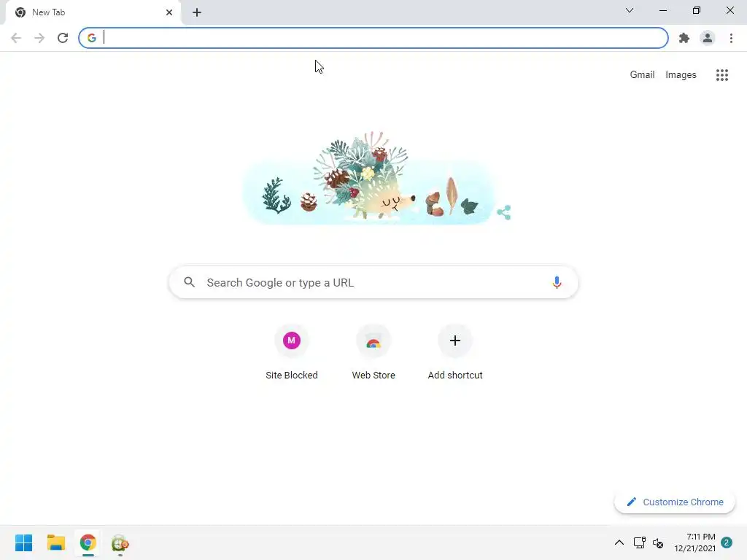
Task: Open the Chrome profile avatar
Action: 708,38
